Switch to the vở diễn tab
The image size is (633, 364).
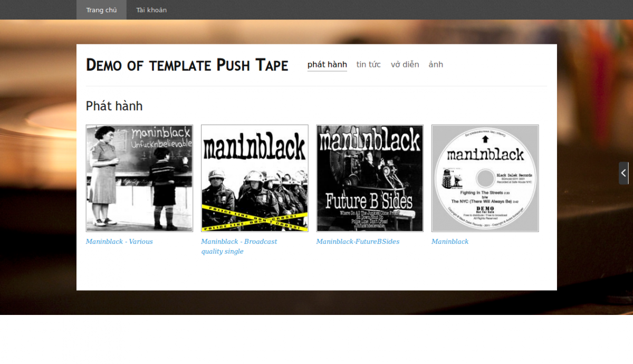pyautogui.click(x=405, y=65)
